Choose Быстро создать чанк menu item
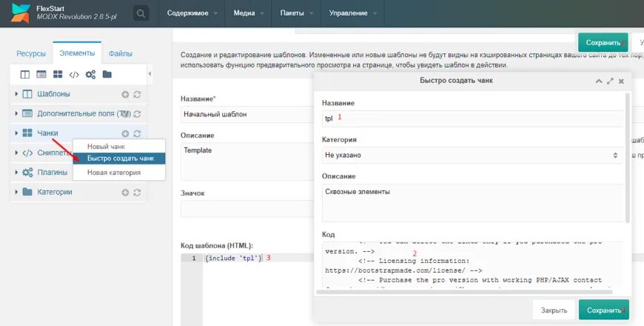Image resolution: width=644 pixels, height=326 pixels. (119, 159)
